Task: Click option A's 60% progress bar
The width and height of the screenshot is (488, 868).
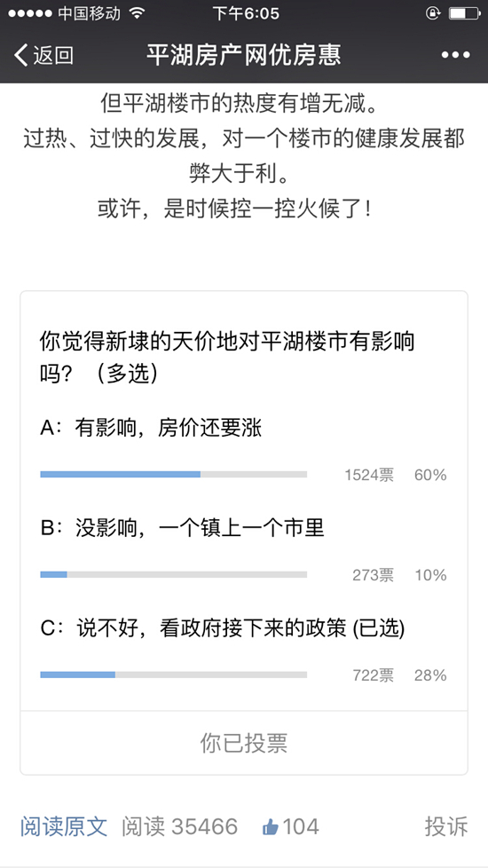Action: pos(174,475)
